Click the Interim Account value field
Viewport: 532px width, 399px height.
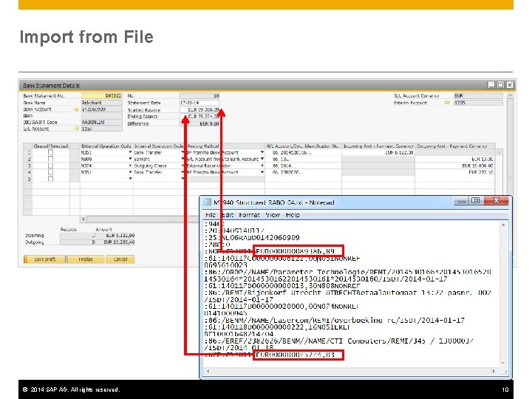coord(478,103)
